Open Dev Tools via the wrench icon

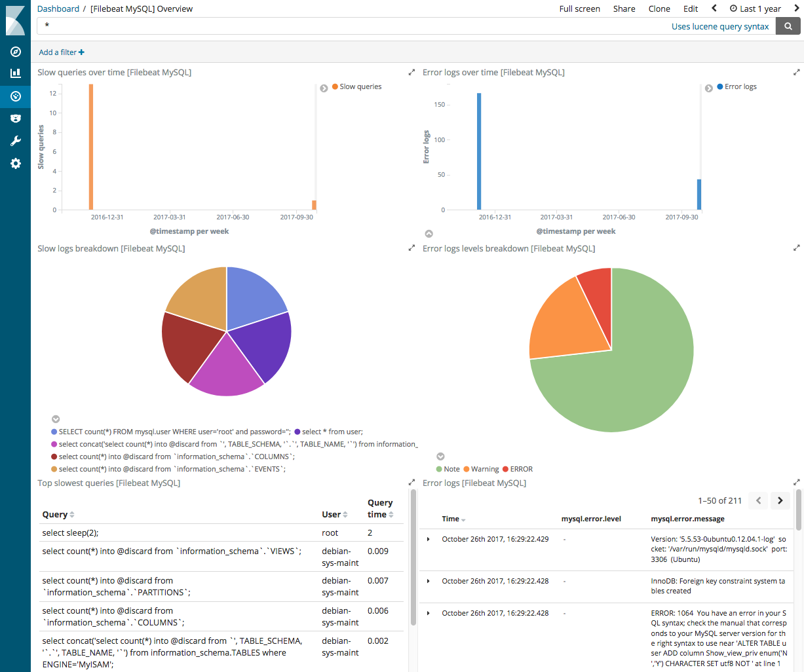click(x=15, y=140)
